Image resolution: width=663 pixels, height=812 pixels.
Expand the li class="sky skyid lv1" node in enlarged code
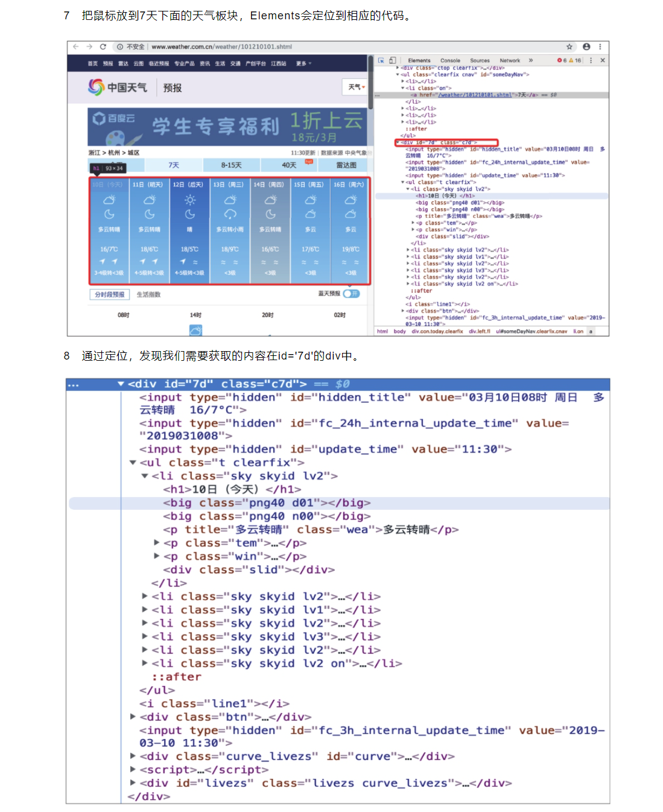pyautogui.click(x=145, y=609)
